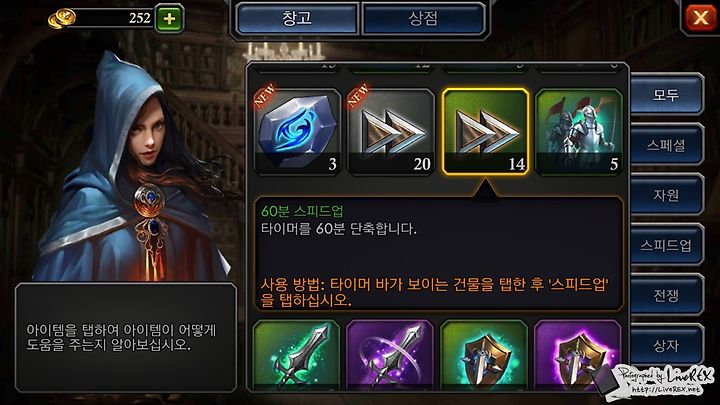Viewport: 720px width, 405px height.
Task: Close the inventory with the X button
Action: point(700,18)
